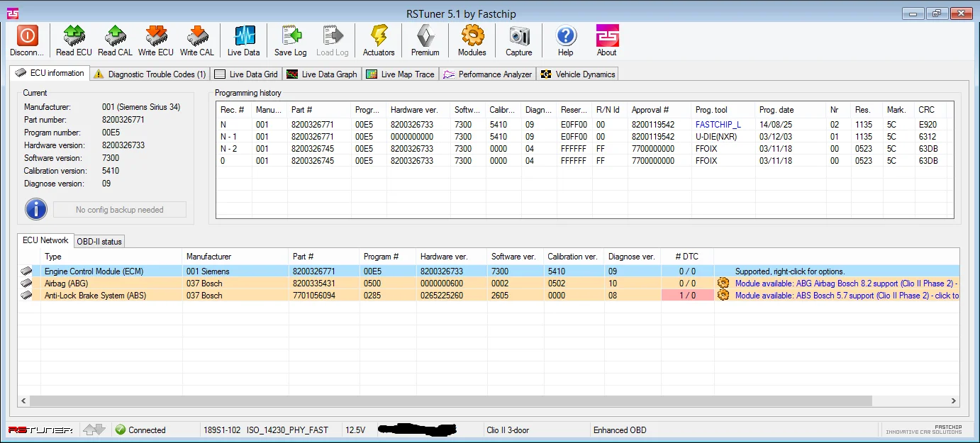Click the CRC column header
The width and height of the screenshot is (980, 443).
(930, 110)
